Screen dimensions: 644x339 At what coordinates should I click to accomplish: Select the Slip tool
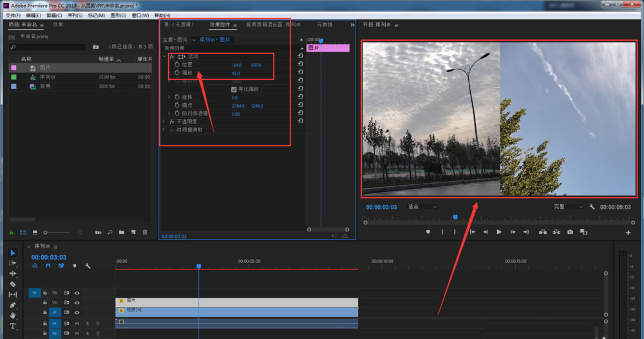pyautogui.click(x=13, y=295)
